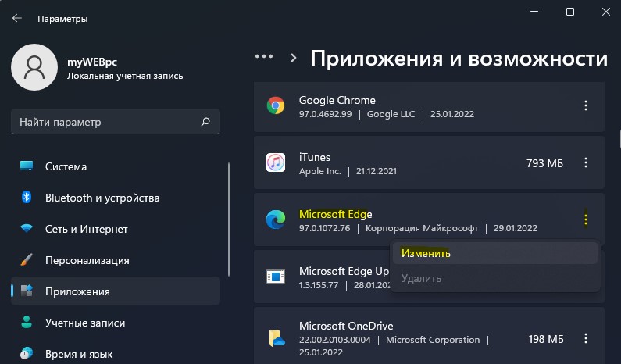Open Персонализация section
This screenshot has height=364, width=621.
(116, 260)
